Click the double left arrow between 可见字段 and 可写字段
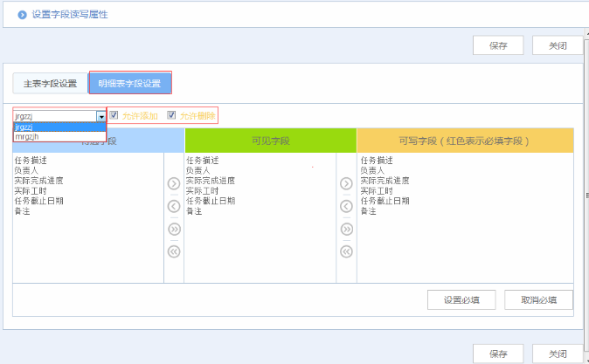Viewport: 589px width, 364px height. pos(346,251)
